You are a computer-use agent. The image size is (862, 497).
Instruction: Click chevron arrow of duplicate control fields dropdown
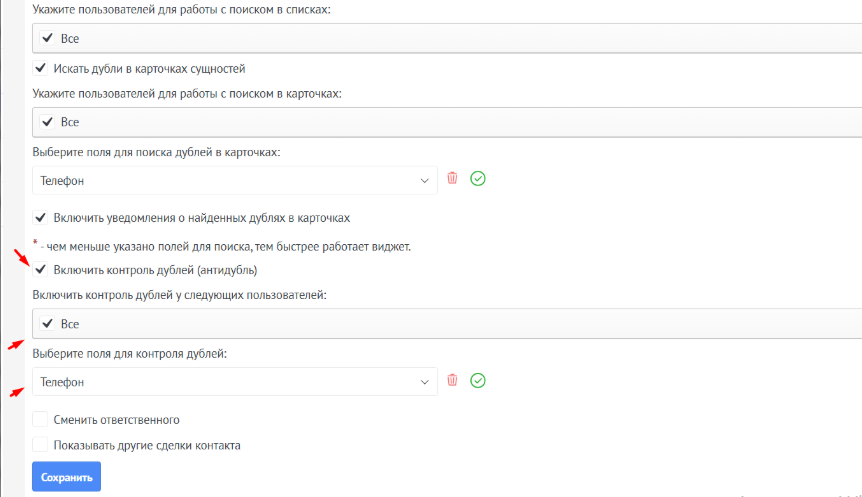pyautogui.click(x=424, y=382)
